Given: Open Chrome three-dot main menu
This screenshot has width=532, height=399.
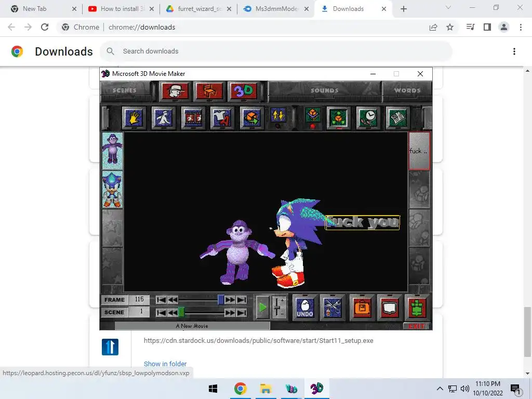Looking at the screenshot, I should (x=521, y=27).
